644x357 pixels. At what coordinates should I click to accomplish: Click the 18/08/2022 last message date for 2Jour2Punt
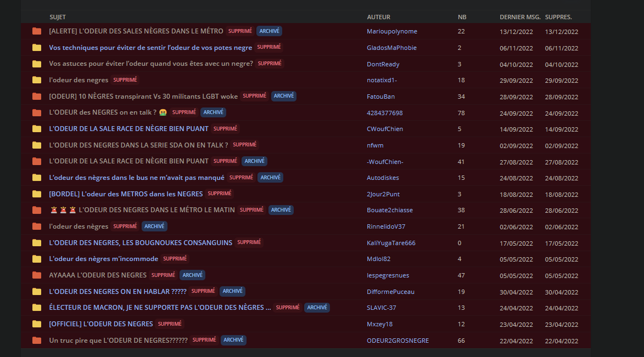(516, 194)
